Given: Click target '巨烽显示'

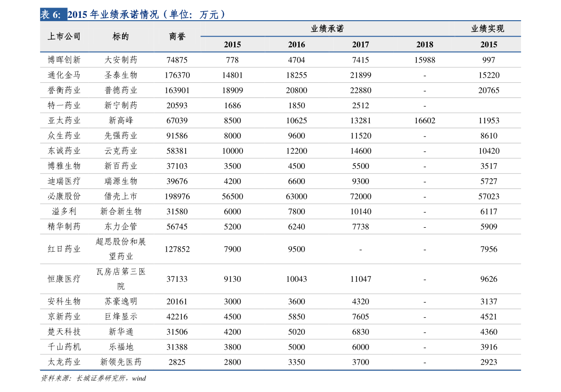Looking at the screenshot, I should click(121, 317).
